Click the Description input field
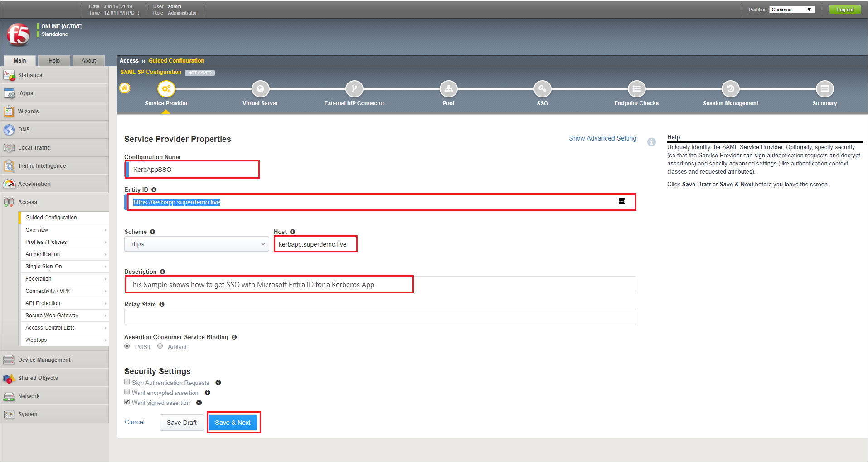The width and height of the screenshot is (868, 462). click(380, 284)
